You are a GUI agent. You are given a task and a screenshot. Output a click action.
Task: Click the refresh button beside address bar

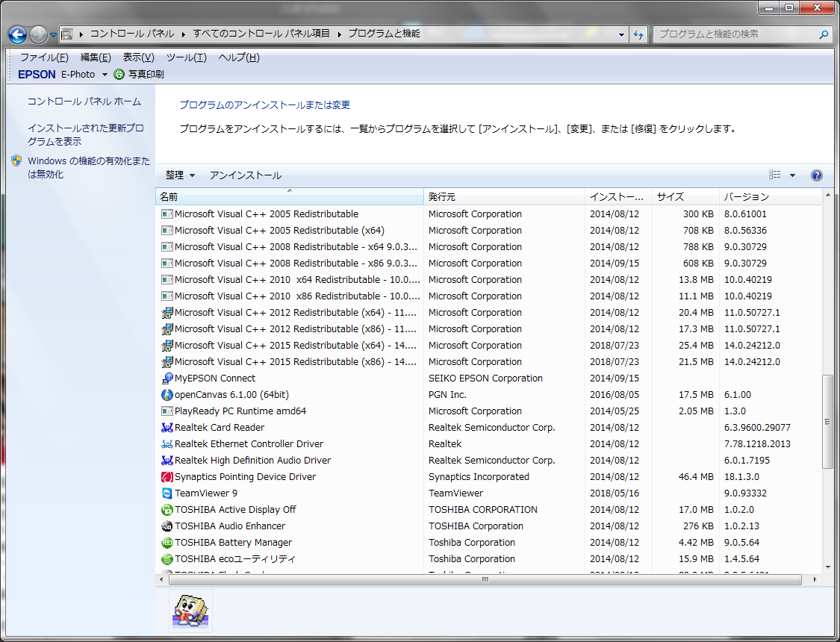coord(638,34)
